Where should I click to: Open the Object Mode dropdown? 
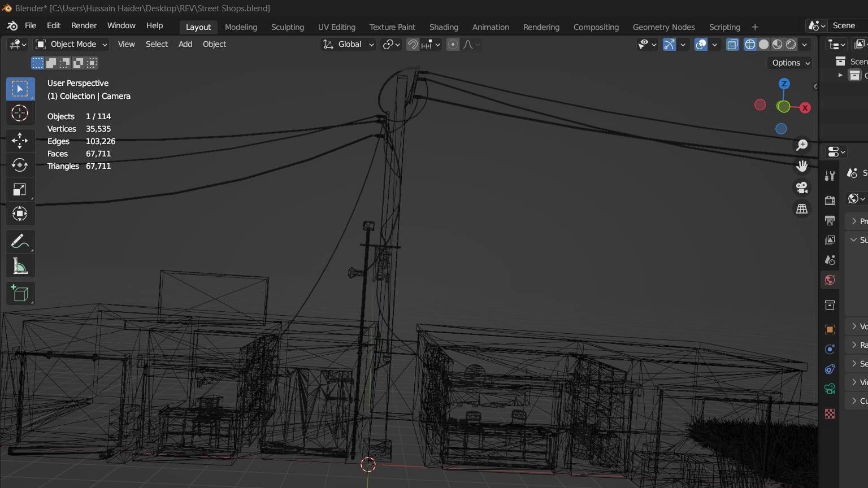click(x=71, y=44)
